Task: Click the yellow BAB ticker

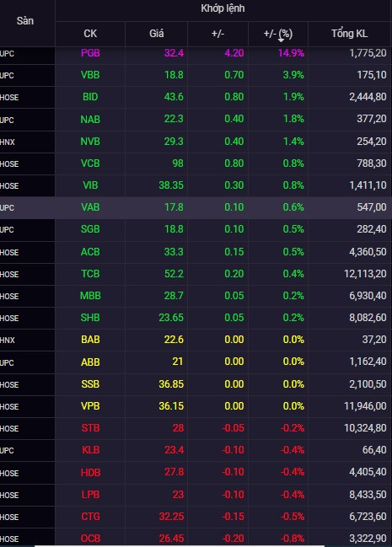Action: [x=90, y=340]
